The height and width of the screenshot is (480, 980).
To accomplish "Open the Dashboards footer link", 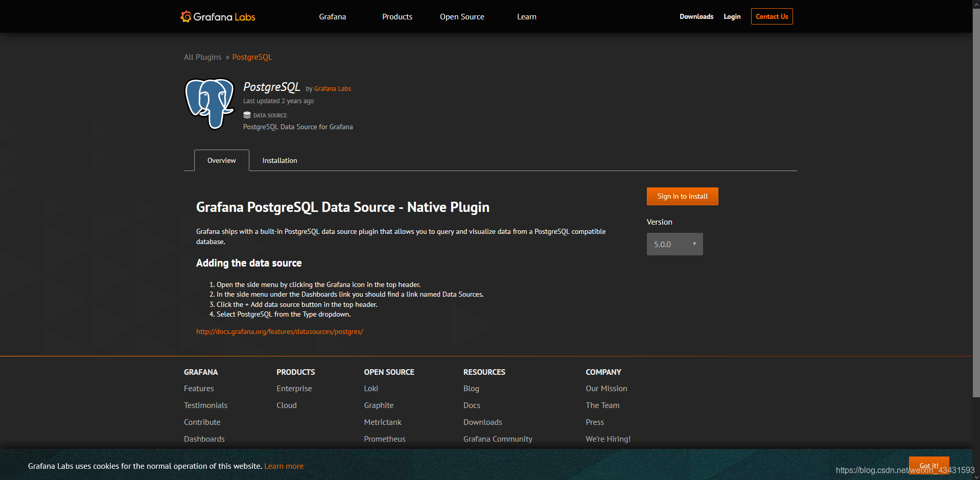I will pos(204,439).
